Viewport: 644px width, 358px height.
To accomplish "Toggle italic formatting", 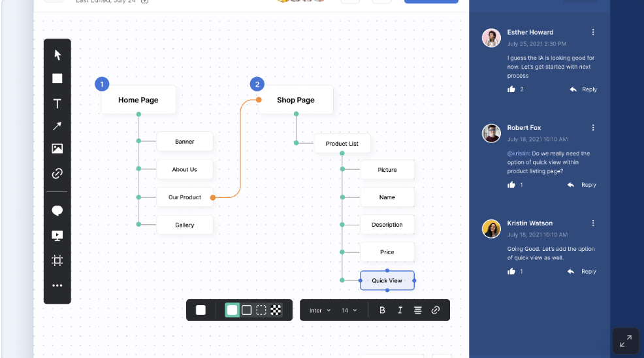I will click(400, 310).
